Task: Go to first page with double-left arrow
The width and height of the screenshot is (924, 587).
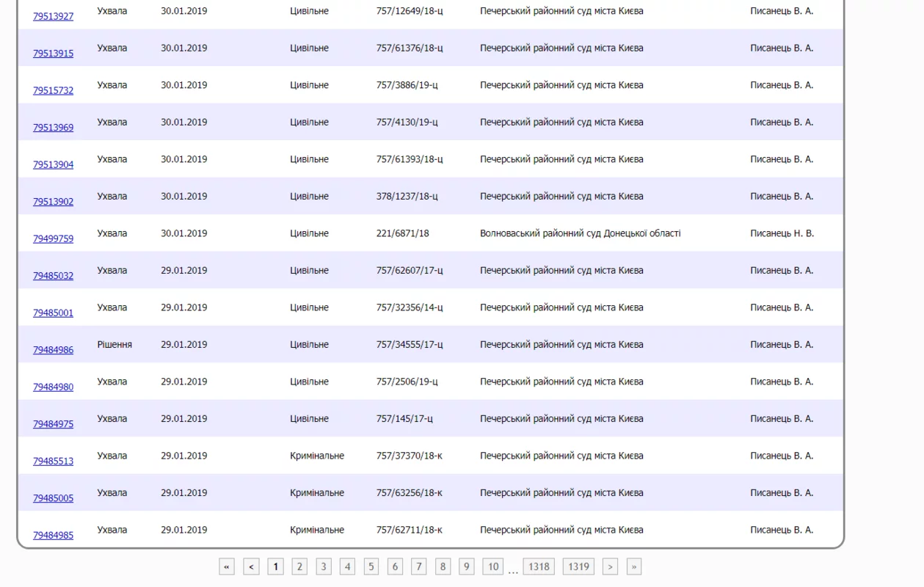Action: 227,566
